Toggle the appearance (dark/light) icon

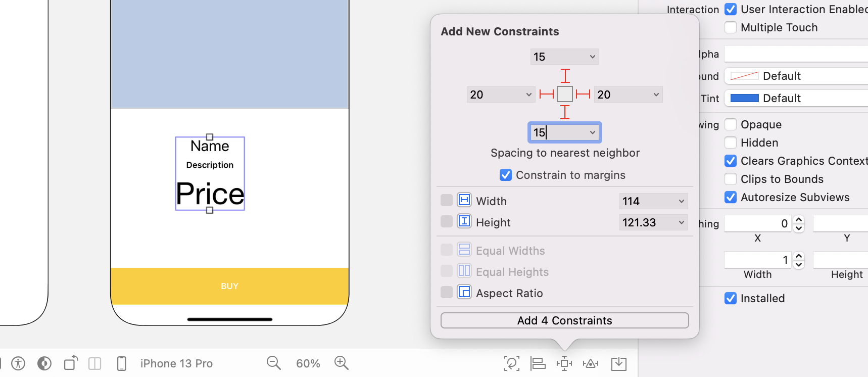44,363
